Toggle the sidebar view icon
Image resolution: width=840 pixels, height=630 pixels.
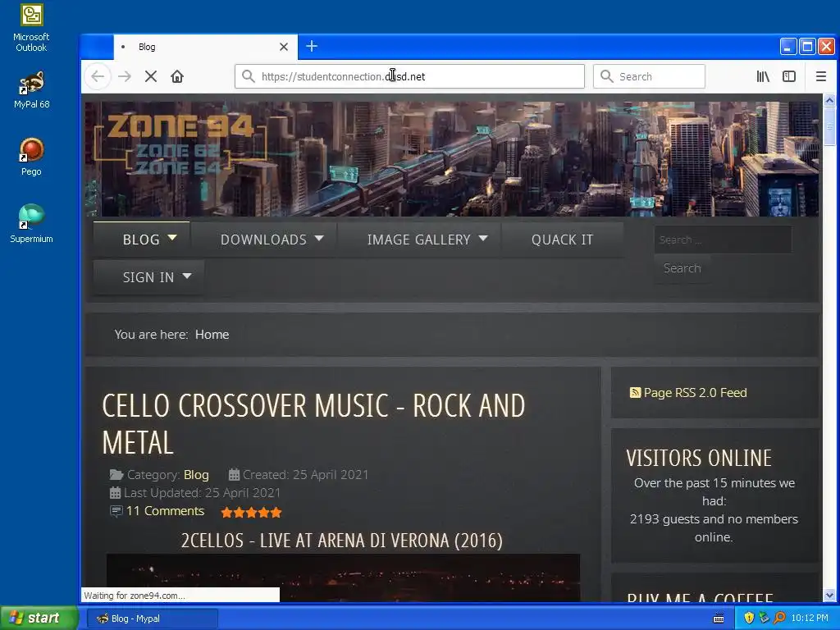(789, 76)
